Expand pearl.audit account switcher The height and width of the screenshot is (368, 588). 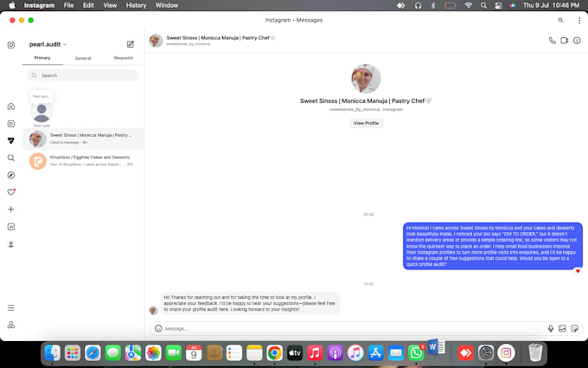tap(48, 44)
